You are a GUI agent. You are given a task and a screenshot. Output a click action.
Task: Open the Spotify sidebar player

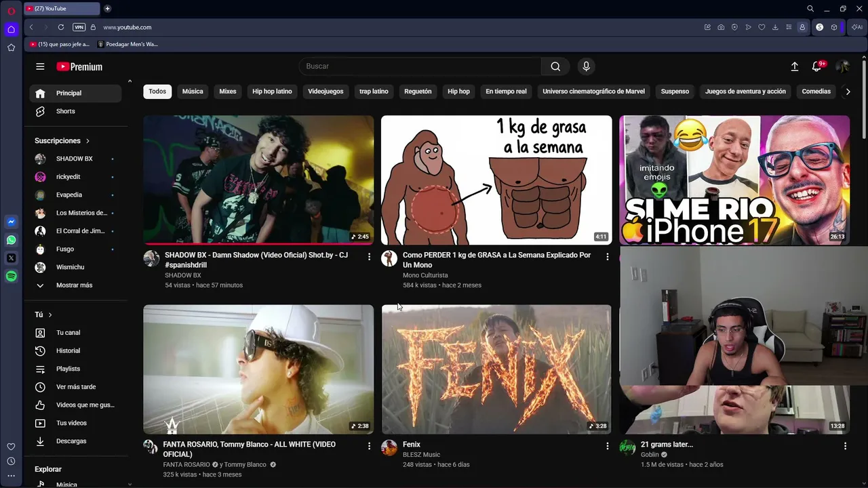[x=12, y=276]
